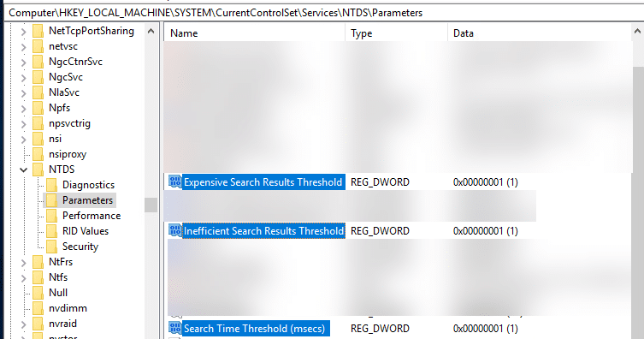Image resolution: width=644 pixels, height=339 pixels.
Task: Click the NgcCtnrSvc folder icon
Action: pyautogui.click(x=38, y=62)
